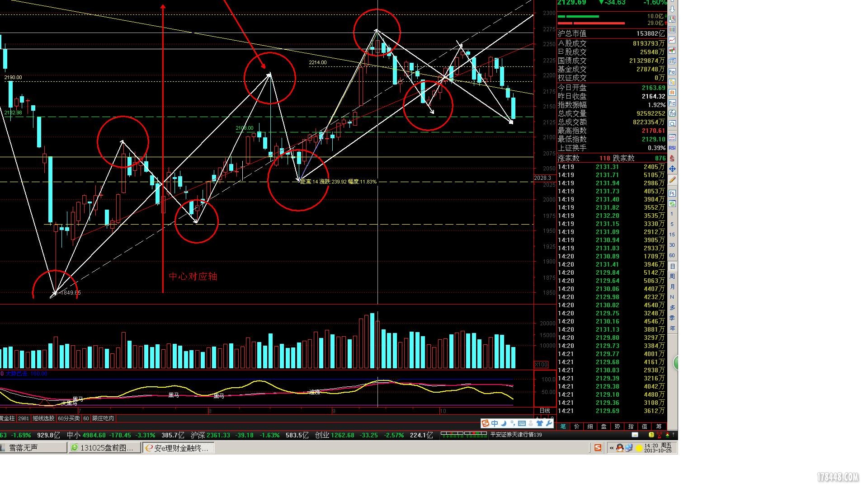Click the '沪深 2361.33' index status entry
This screenshot has width=868, height=488.
(210, 435)
